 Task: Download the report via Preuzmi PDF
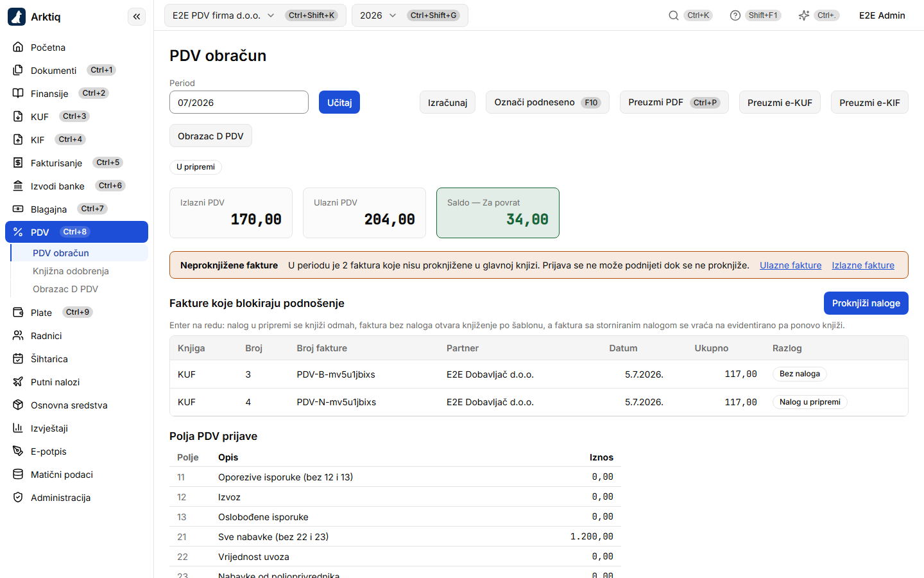click(x=674, y=103)
